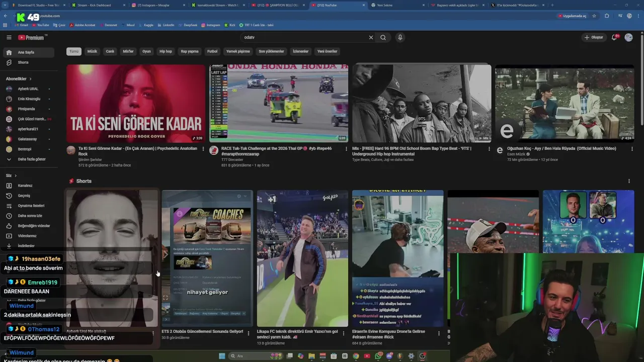The width and height of the screenshot is (644, 362).
Task: Select the Yemek pişirme filter chip
Action: [x=238, y=51]
